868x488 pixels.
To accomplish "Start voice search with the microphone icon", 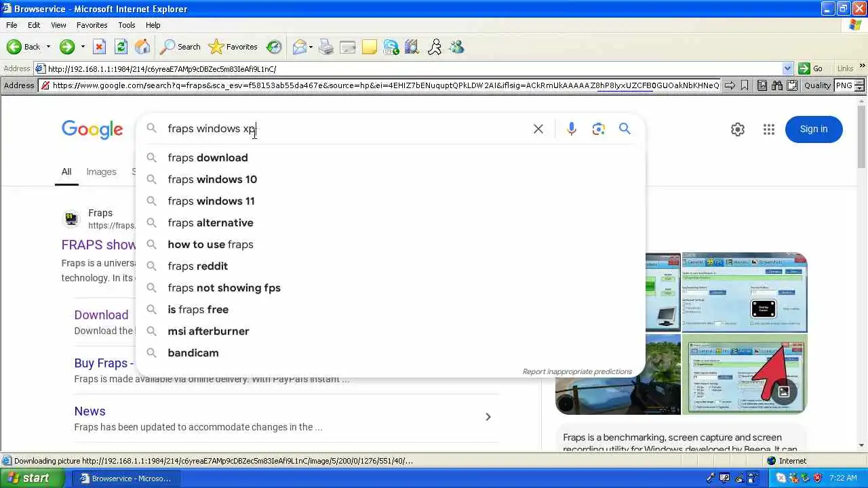I will [x=572, y=129].
